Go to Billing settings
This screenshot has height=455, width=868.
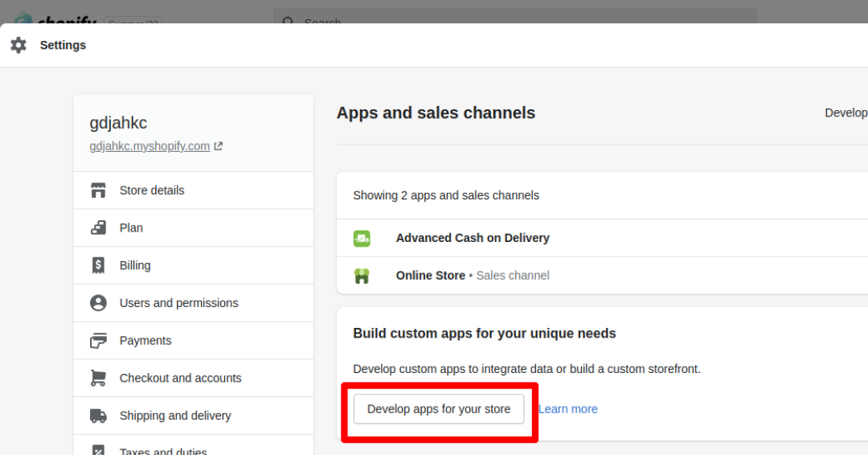pos(193,266)
